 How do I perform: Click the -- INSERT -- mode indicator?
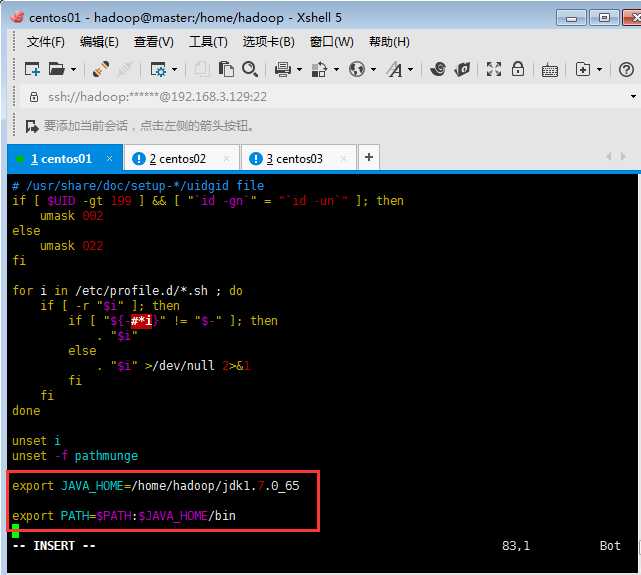click(54, 546)
